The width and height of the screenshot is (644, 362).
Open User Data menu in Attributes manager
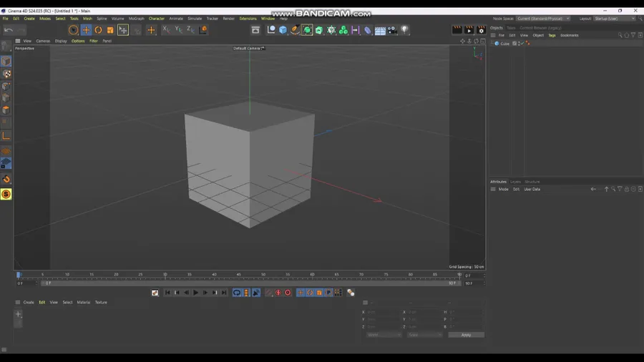click(x=532, y=189)
